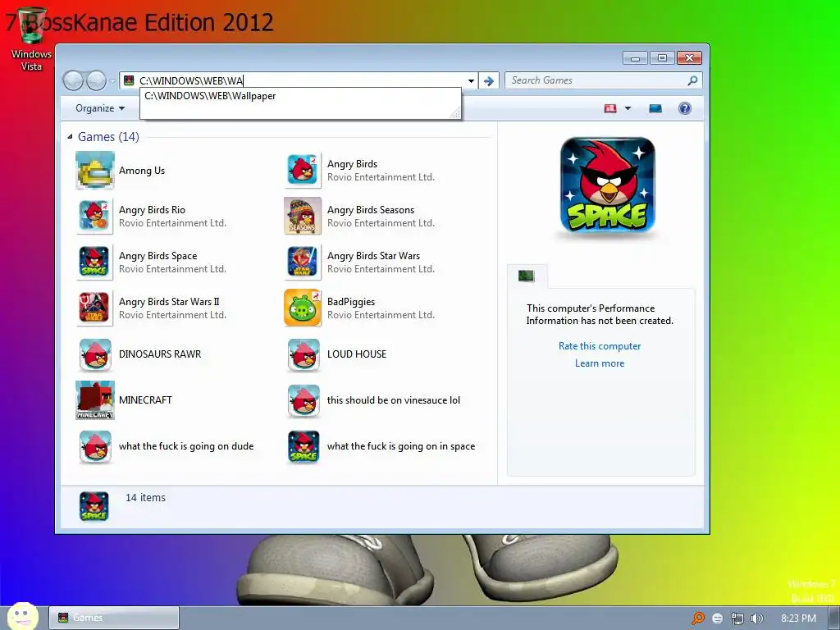Open the Help question mark button
This screenshot has width=840, height=630.
click(685, 108)
